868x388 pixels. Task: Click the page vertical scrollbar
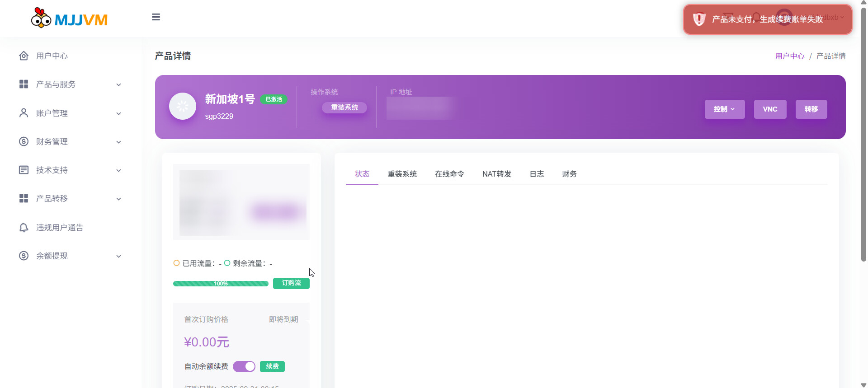point(863,136)
